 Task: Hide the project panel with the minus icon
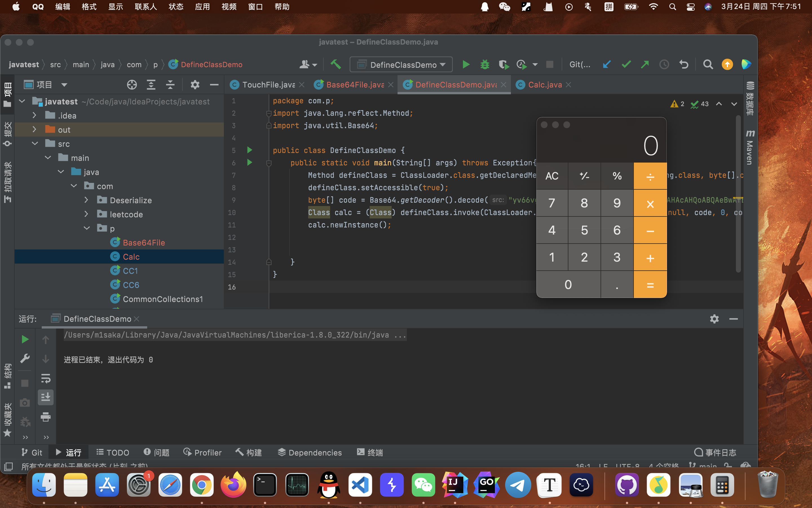point(214,85)
